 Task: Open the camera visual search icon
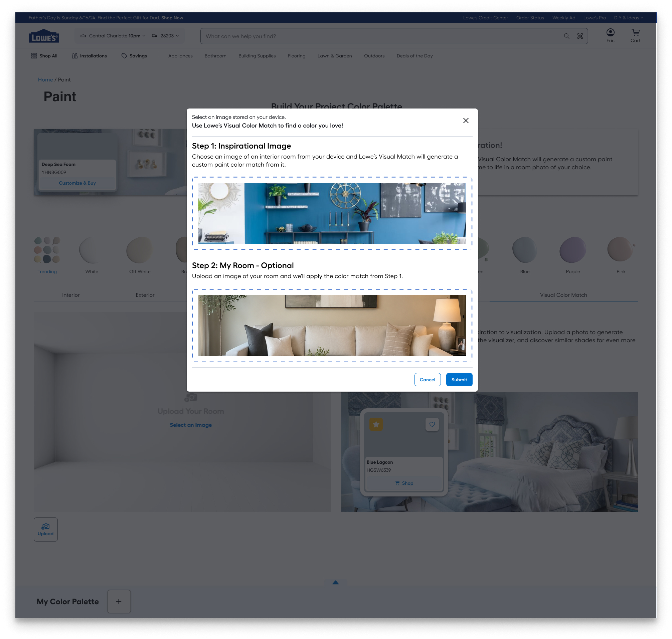pos(580,36)
